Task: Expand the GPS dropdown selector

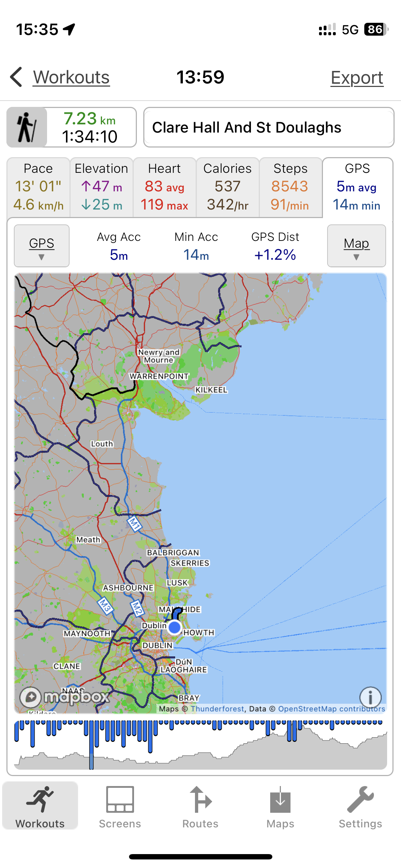Action: tap(42, 246)
